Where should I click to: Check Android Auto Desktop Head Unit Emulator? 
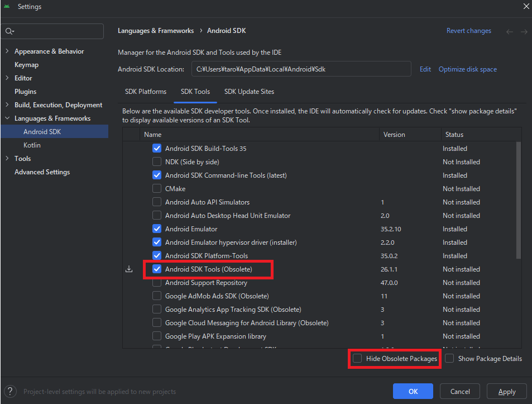[157, 216]
